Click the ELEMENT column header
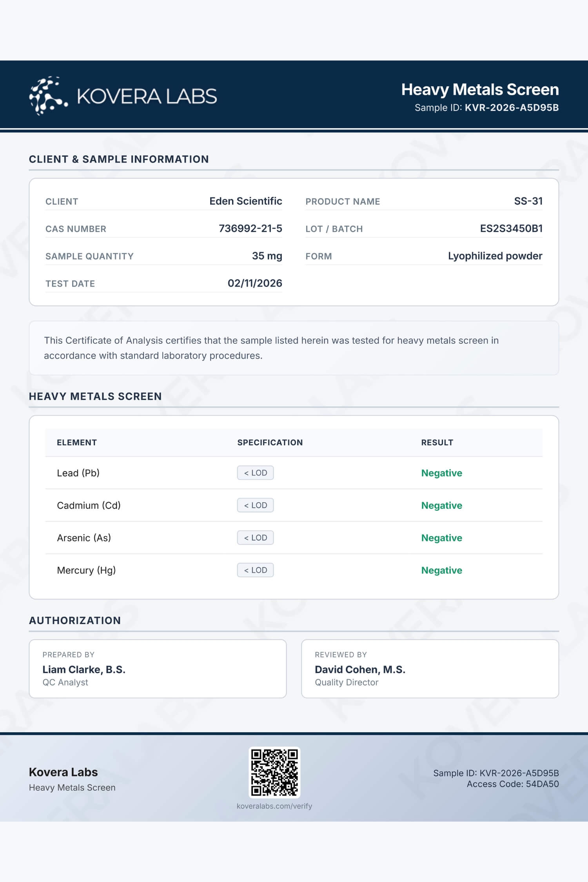 click(77, 443)
